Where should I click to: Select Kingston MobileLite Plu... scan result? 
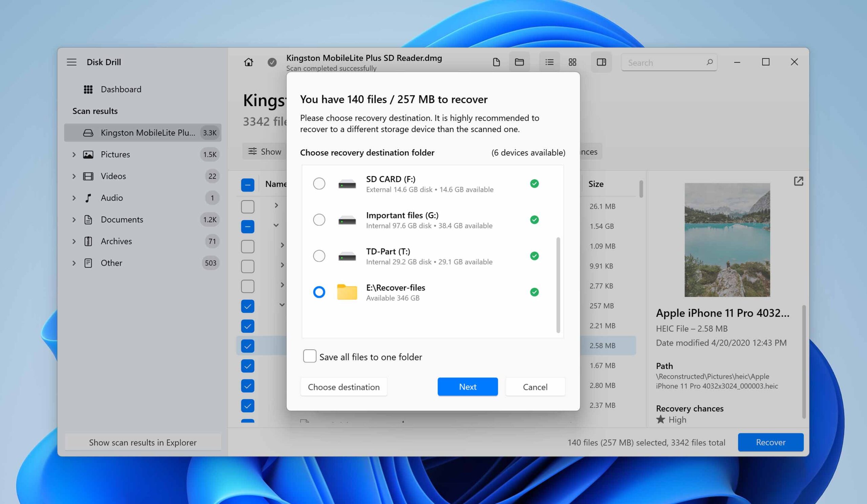[143, 133]
